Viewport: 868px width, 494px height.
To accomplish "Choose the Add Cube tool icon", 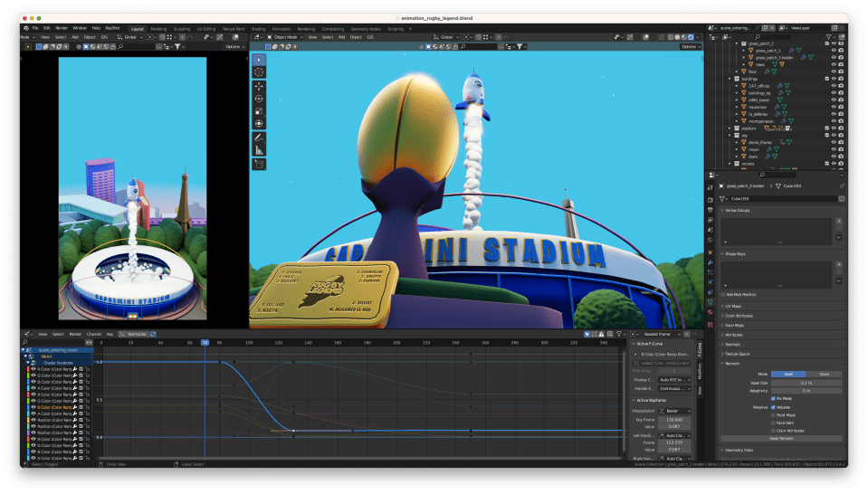I will click(x=259, y=165).
